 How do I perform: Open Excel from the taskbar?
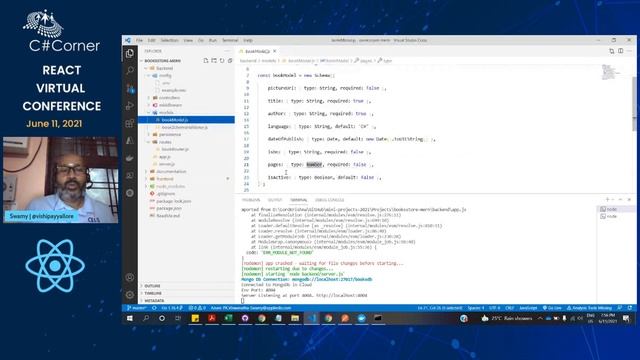click(x=229, y=318)
